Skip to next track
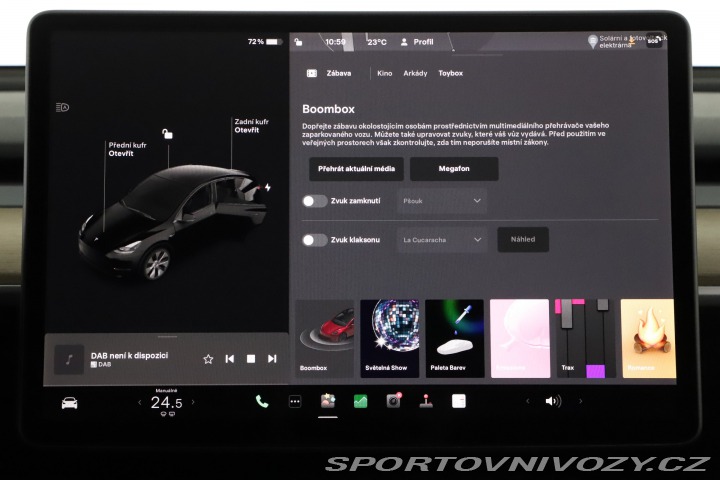 click(272, 359)
